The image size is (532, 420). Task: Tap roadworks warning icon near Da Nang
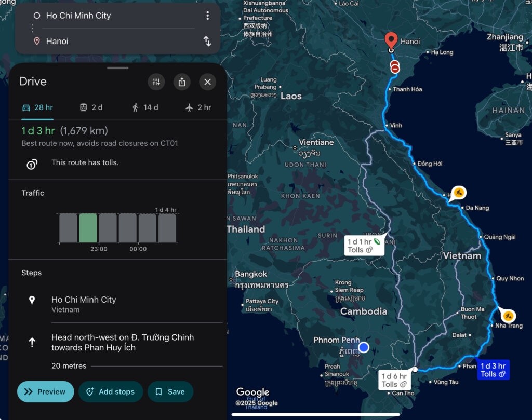point(458,193)
